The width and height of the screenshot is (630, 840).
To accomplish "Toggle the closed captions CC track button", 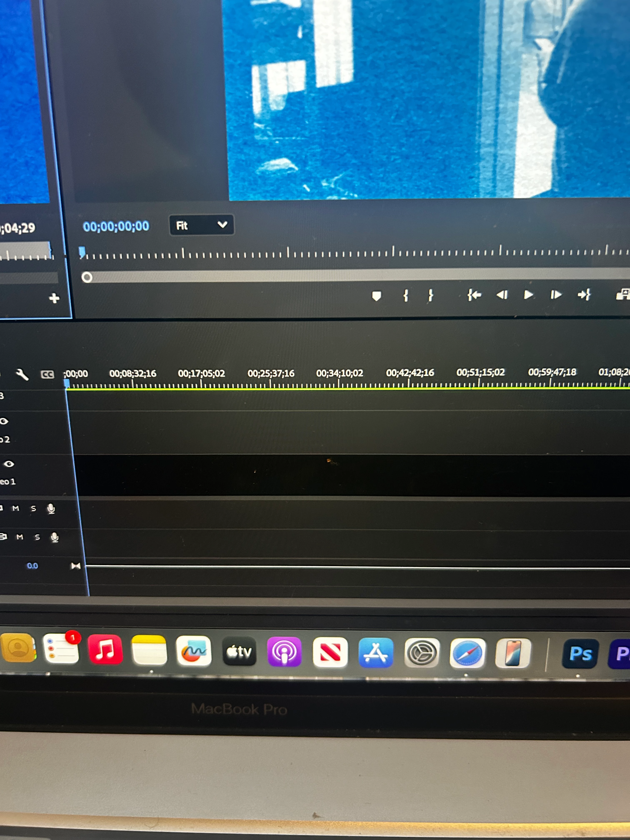I will pyautogui.click(x=47, y=375).
